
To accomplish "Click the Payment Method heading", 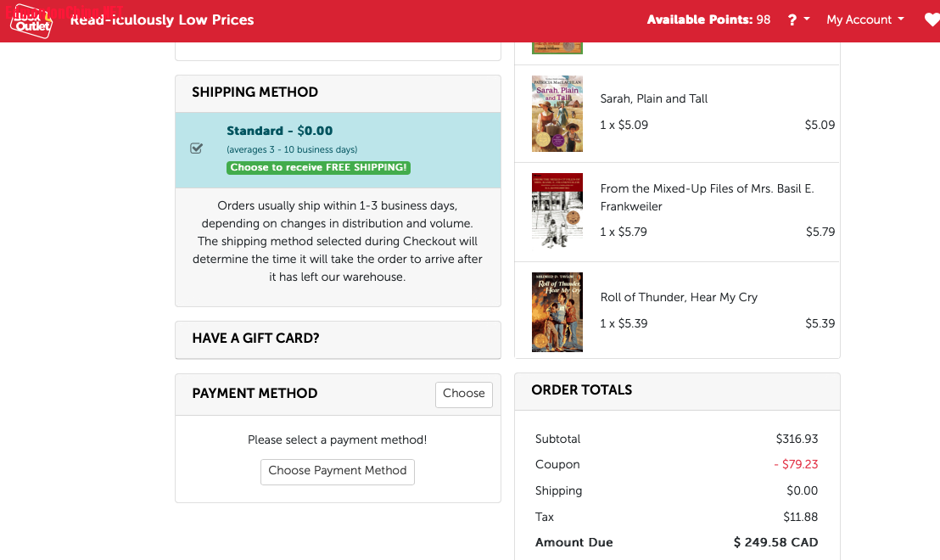I will click(255, 394).
